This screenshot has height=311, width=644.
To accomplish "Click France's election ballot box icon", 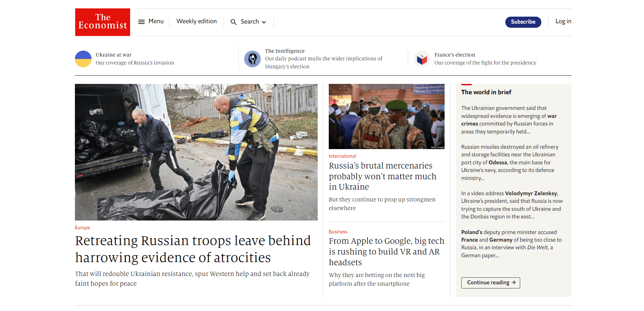I will [x=422, y=59].
